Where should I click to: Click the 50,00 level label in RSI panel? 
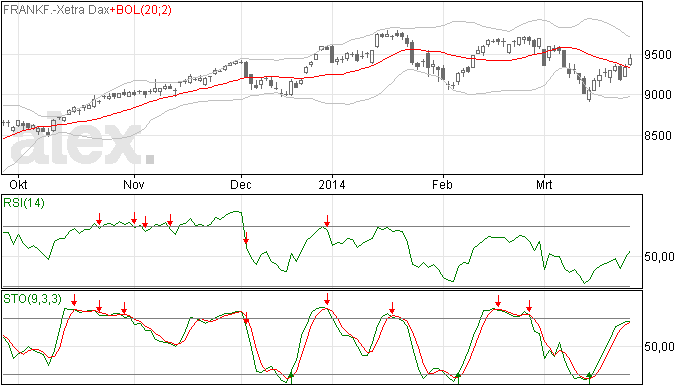coord(659,257)
